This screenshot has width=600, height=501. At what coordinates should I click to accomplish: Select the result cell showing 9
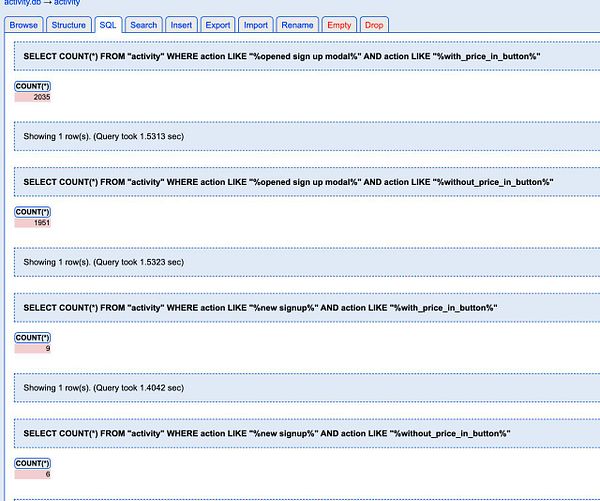coord(33,349)
